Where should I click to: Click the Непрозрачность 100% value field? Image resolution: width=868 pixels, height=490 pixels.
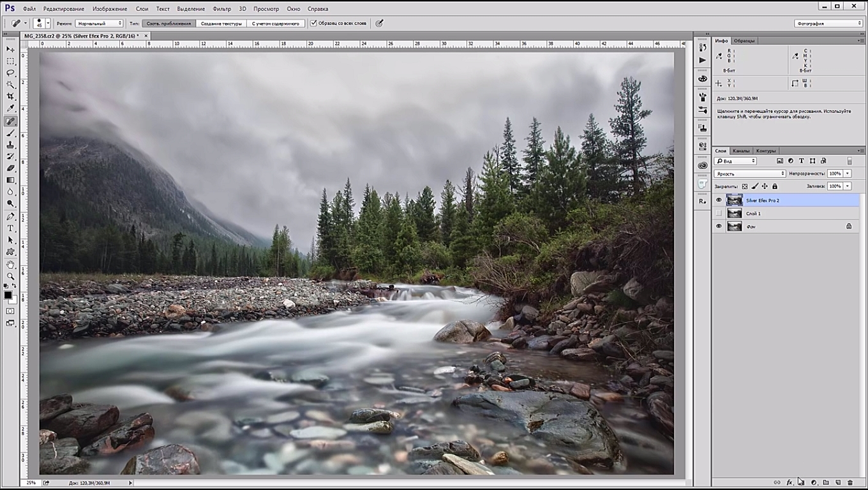click(835, 174)
